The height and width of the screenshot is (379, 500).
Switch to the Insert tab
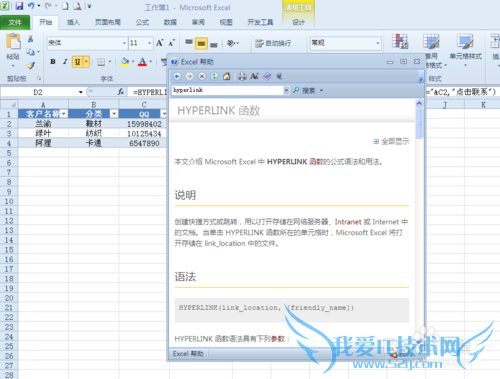pyautogui.click(x=73, y=22)
